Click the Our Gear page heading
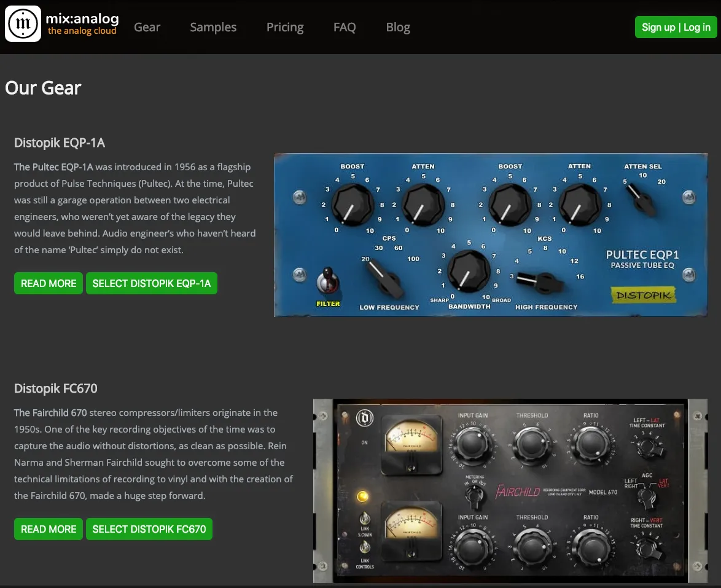 point(43,88)
